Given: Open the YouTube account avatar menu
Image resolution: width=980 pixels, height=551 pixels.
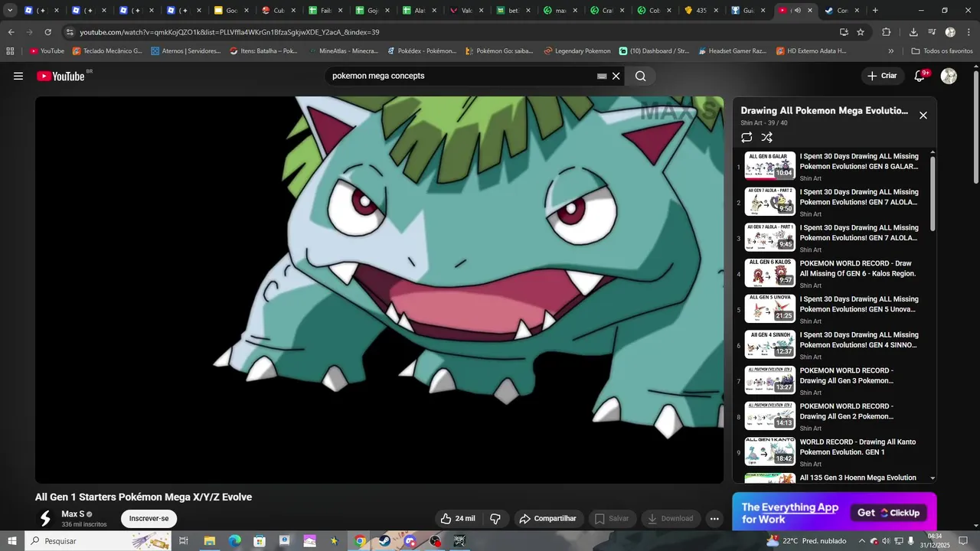Looking at the screenshot, I should click(x=949, y=76).
